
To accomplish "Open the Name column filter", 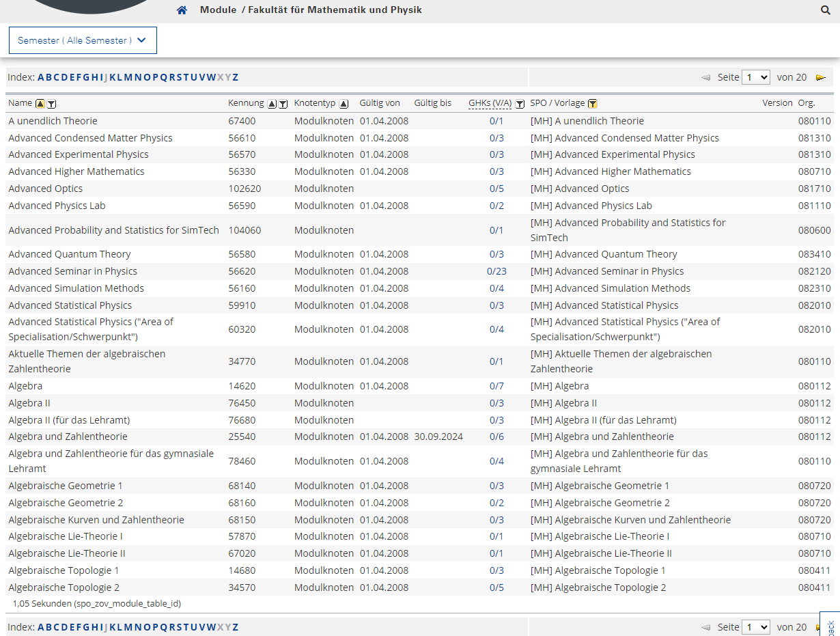I will click(x=52, y=104).
